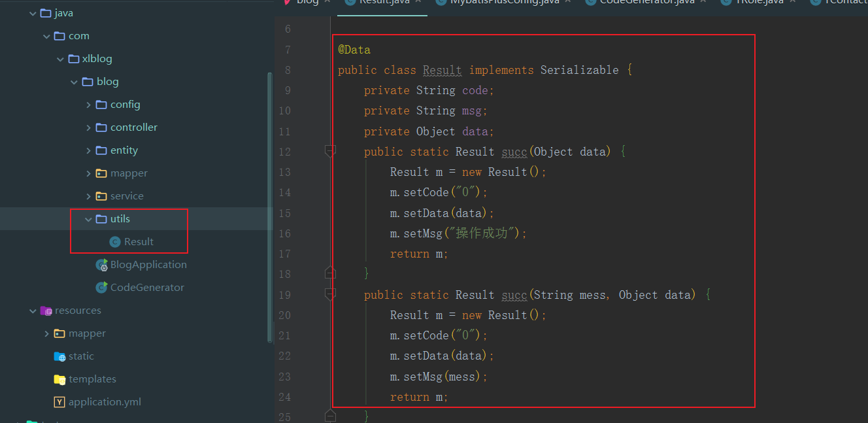Viewport: 868px width, 423px height.
Task: Click the application.yml YAML file icon
Action: tap(59, 401)
